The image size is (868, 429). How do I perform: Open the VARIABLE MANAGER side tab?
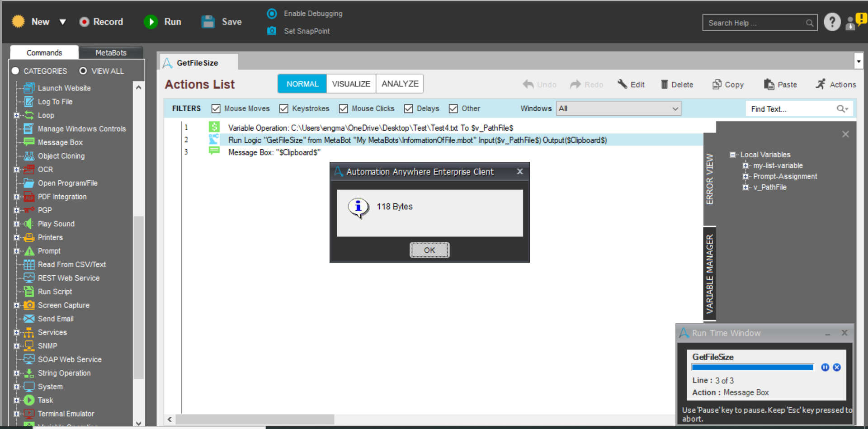pos(710,273)
